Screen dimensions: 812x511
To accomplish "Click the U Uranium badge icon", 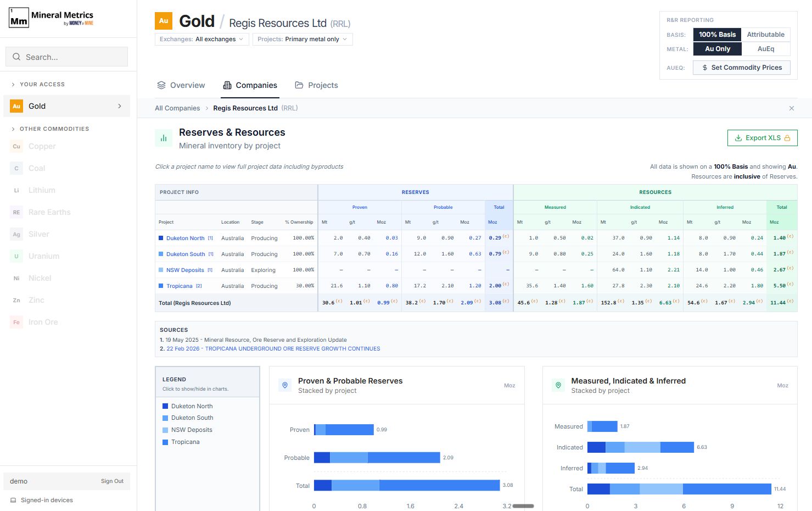I will [16, 256].
